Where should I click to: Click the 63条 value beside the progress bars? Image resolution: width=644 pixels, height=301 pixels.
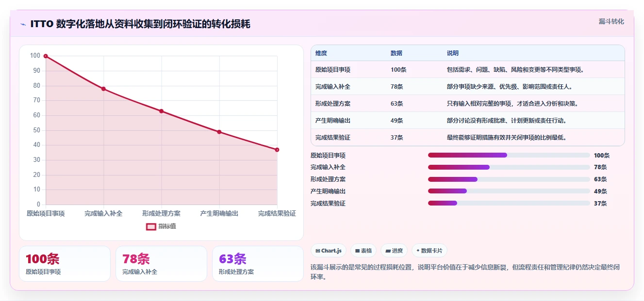pyautogui.click(x=600, y=179)
